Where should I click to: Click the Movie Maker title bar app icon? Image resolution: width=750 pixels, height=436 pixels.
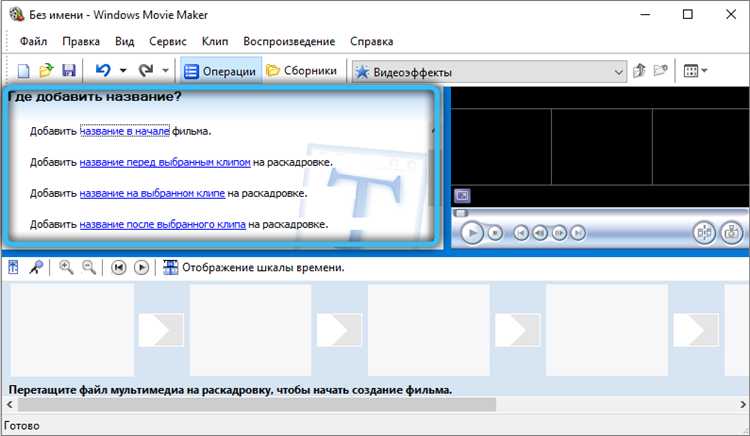[x=17, y=14]
